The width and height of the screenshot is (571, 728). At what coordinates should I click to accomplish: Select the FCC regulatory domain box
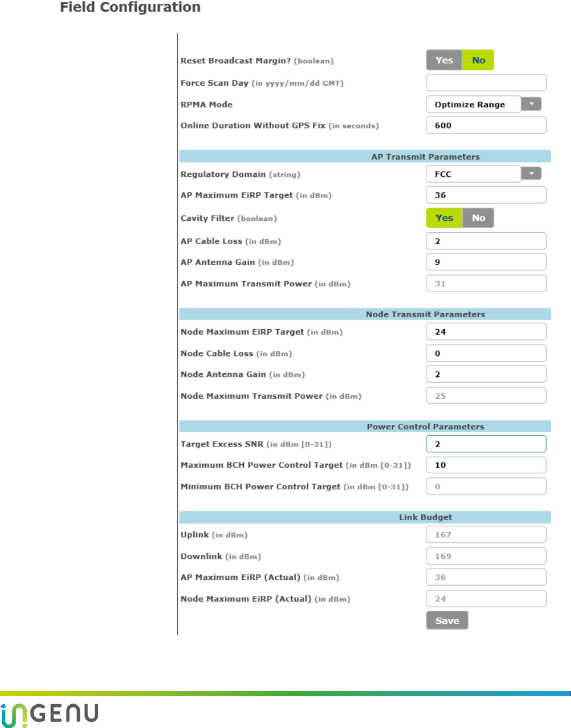point(474,174)
